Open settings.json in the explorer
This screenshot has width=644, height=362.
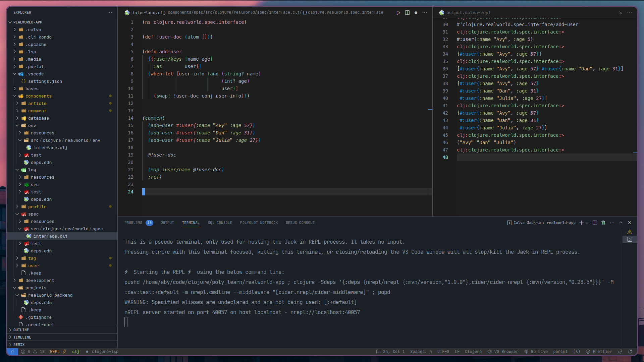[45, 81]
